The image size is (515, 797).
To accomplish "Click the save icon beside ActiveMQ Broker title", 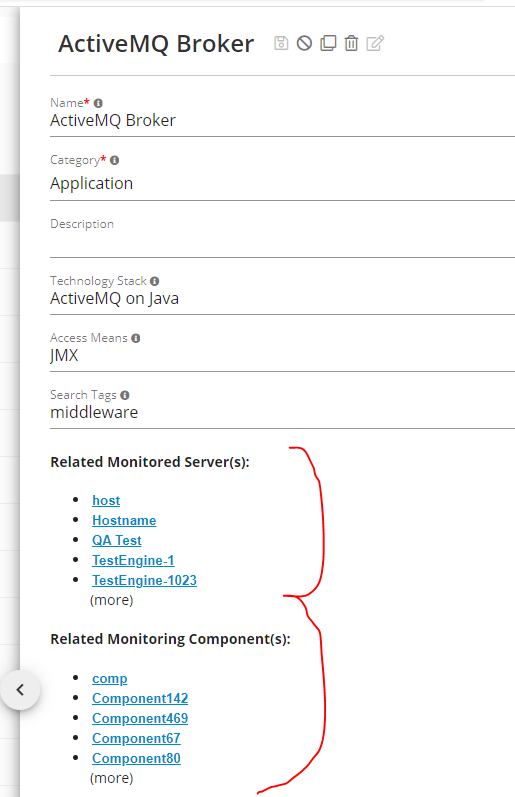I will click(281, 43).
